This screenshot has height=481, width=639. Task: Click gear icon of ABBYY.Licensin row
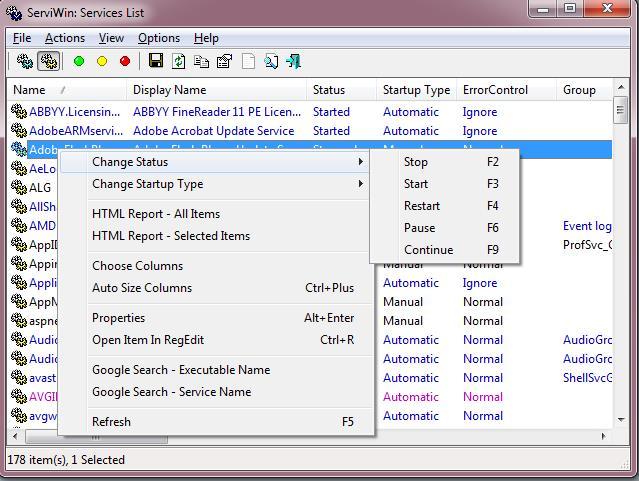(19, 111)
